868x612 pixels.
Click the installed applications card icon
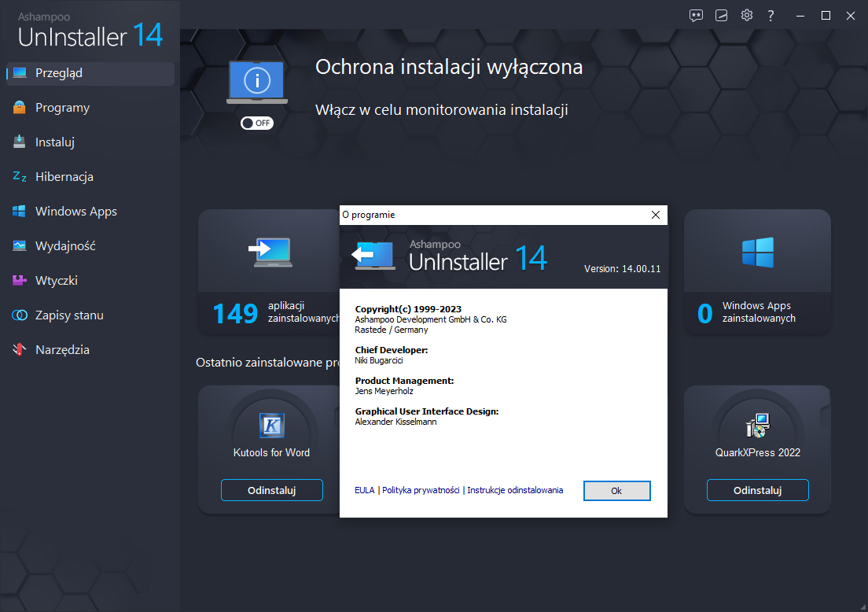click(270, 253)
